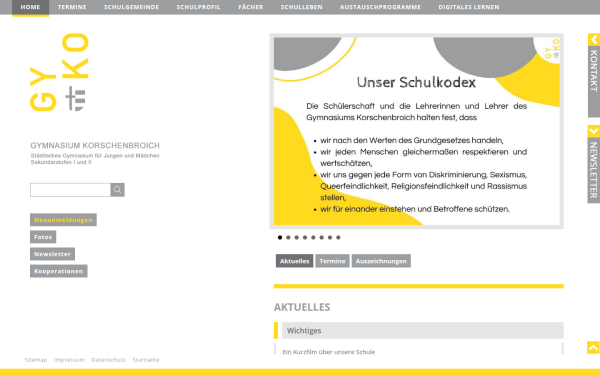The height and width of the screenshot is (375, 600).
Task: Click the arrow icon above Kontakt tab
Action: [x=594, y=39]
